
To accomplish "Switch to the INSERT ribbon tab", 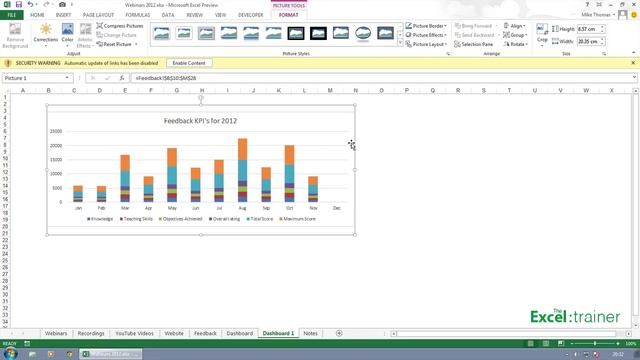I will 63,15.
